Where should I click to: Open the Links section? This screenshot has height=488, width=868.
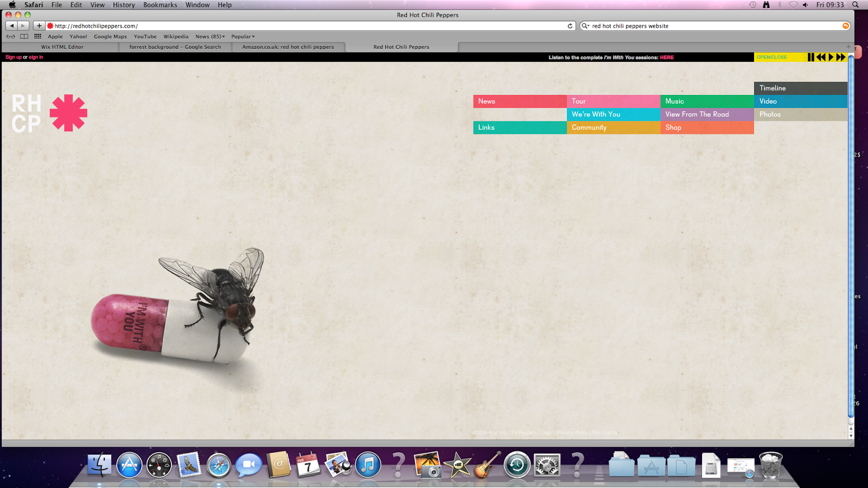(x=520, y=127)
